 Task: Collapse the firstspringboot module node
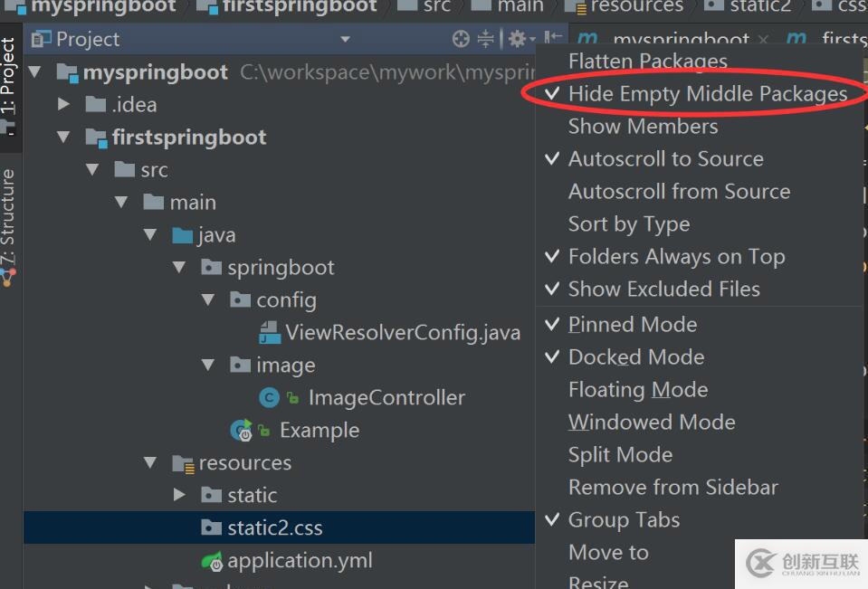pos(63,138)
